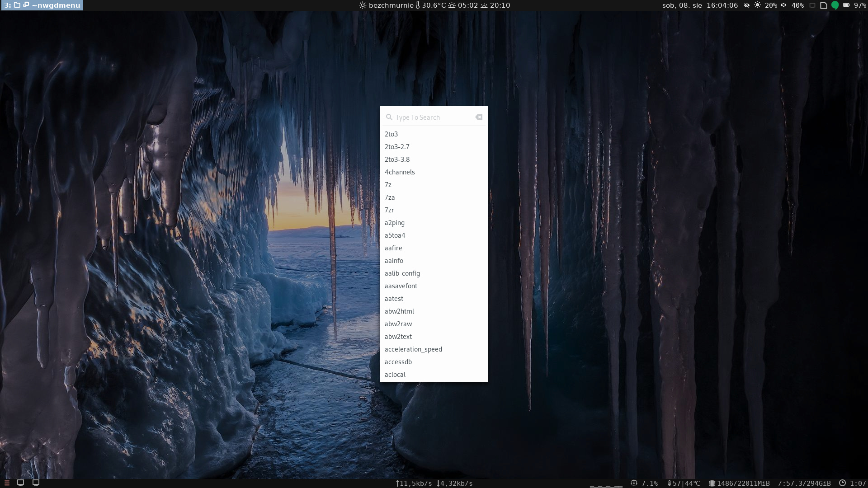The width and height of the screenshot is (868, 488).
Task: Click the battery icon showing 97%
Action: pos(846,5)
